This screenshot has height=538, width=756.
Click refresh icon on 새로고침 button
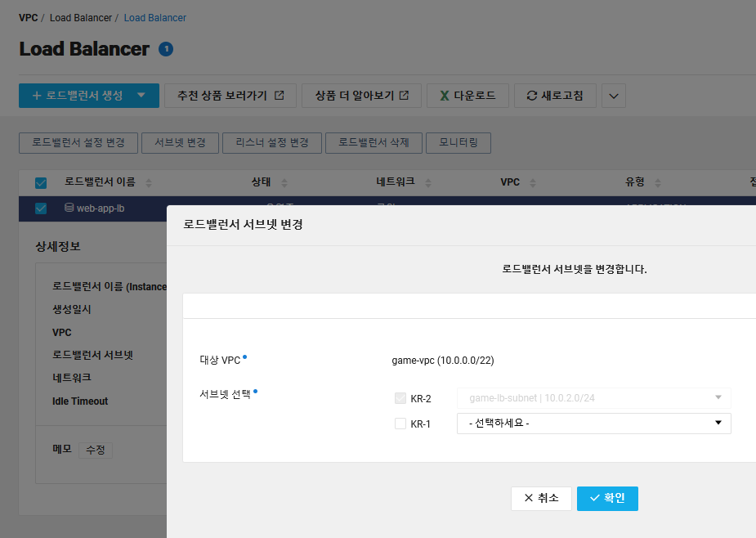coord(532,96)
